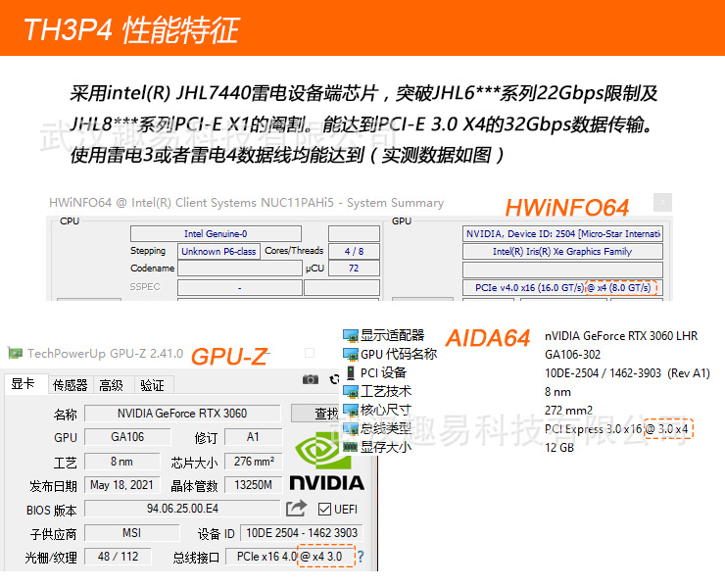Click the 12 GB memory value

pyautogui.click(x=559, y=447)
